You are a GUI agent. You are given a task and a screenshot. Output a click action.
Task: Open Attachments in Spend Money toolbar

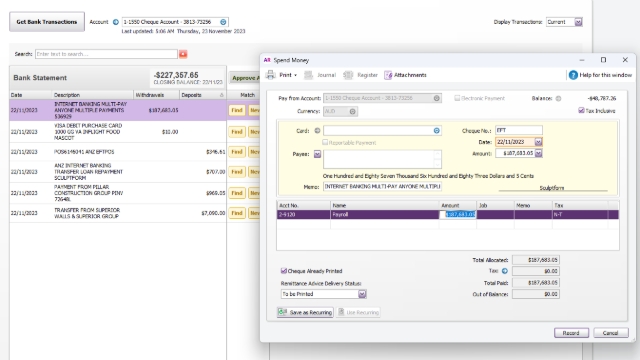(x=405, y=75)
